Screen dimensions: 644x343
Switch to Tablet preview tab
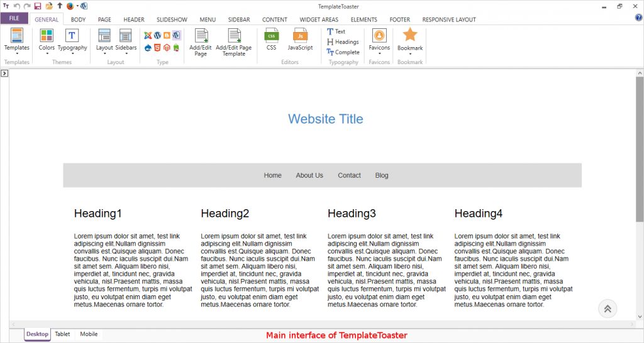click(x=62, y=334)
